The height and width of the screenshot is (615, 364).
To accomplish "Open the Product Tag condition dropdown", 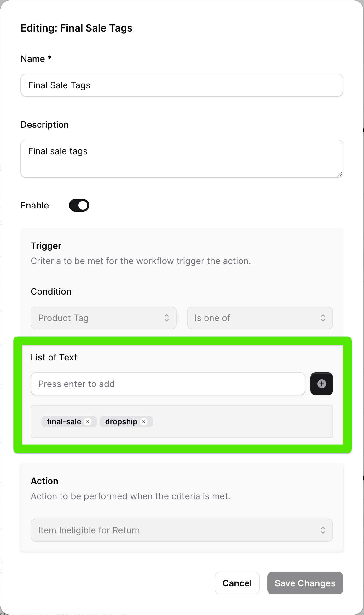I will (x=103, y=318).
